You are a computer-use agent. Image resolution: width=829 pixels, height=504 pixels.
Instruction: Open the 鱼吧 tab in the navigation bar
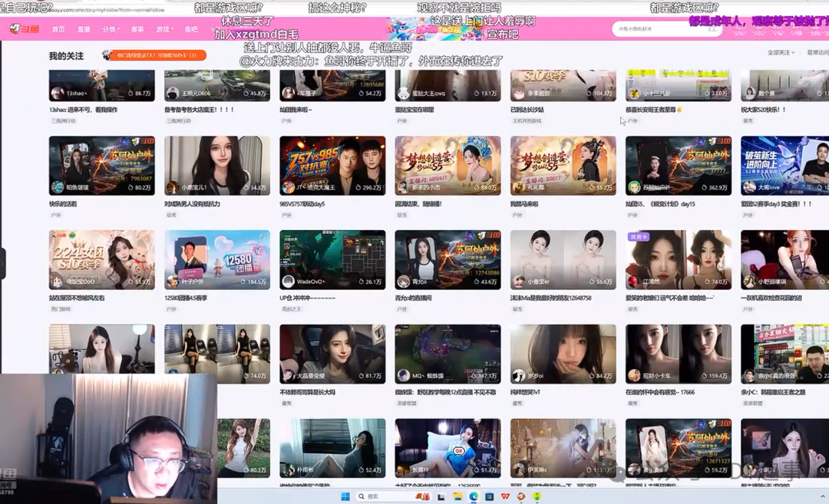pos(191,29)
